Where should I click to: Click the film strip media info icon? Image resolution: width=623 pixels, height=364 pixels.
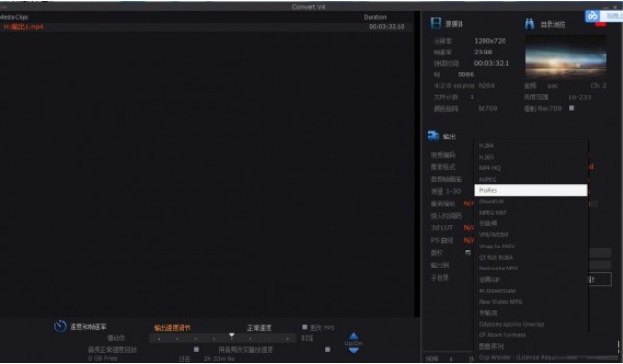click(436, 24)
